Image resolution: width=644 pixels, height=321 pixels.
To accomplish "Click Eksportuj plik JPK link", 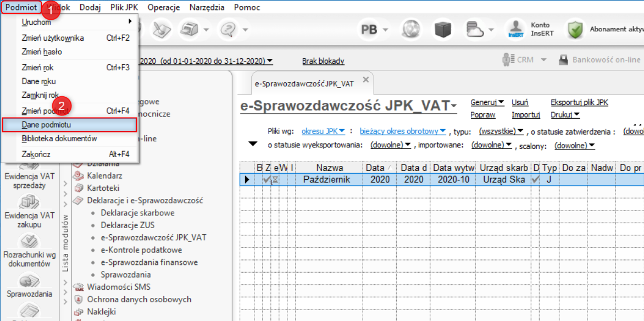I will point(580,103).
